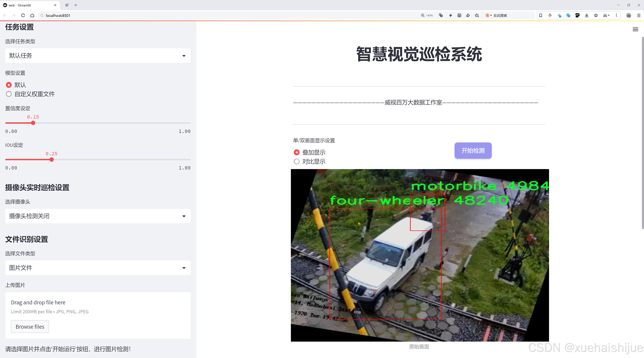Click the add-to-favorites star plus icon
The height and width of the screenshot is (358, 644).
click(477, 16)
